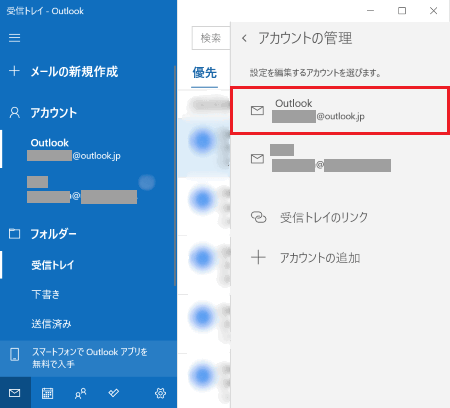Switch to Mail via envelope icon

coord(15,393)
